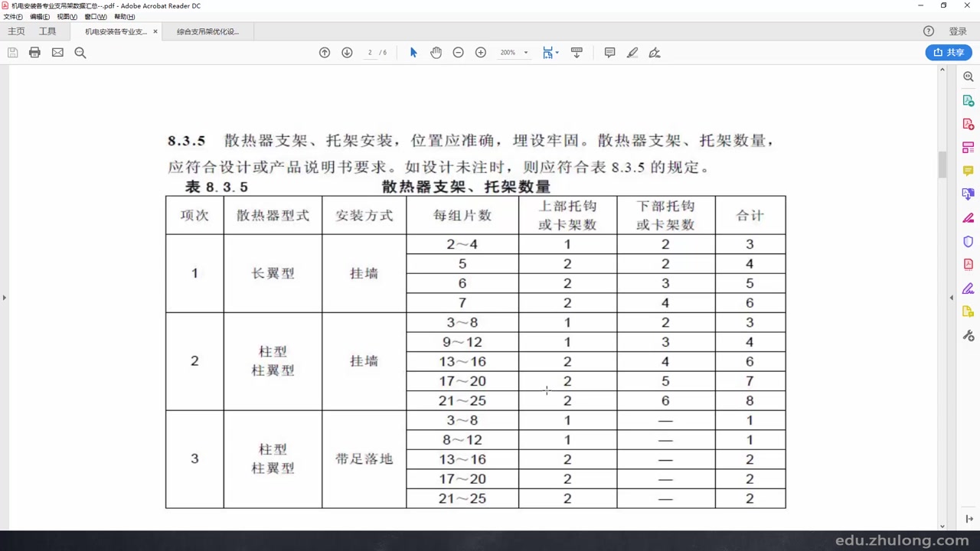
Task: Expand tools pane labels at bottom right
Action: pyautogui.click(x=969, y=519)
